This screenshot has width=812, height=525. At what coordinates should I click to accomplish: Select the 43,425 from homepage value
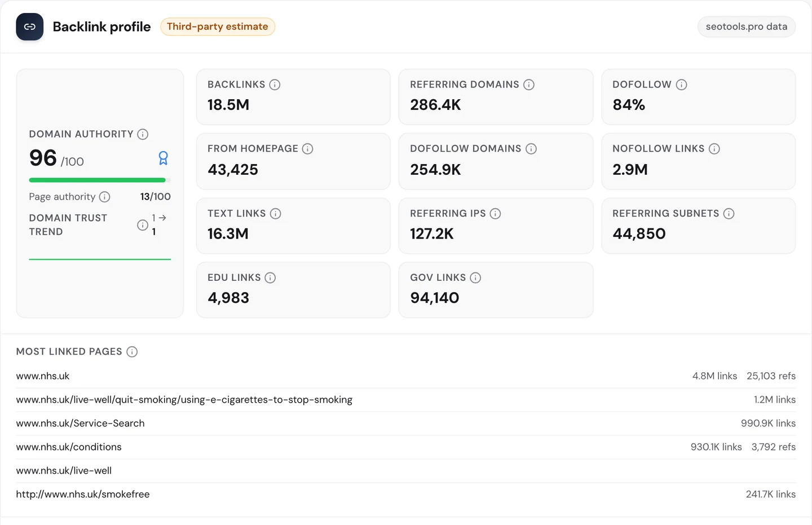[x=233, y=170]
